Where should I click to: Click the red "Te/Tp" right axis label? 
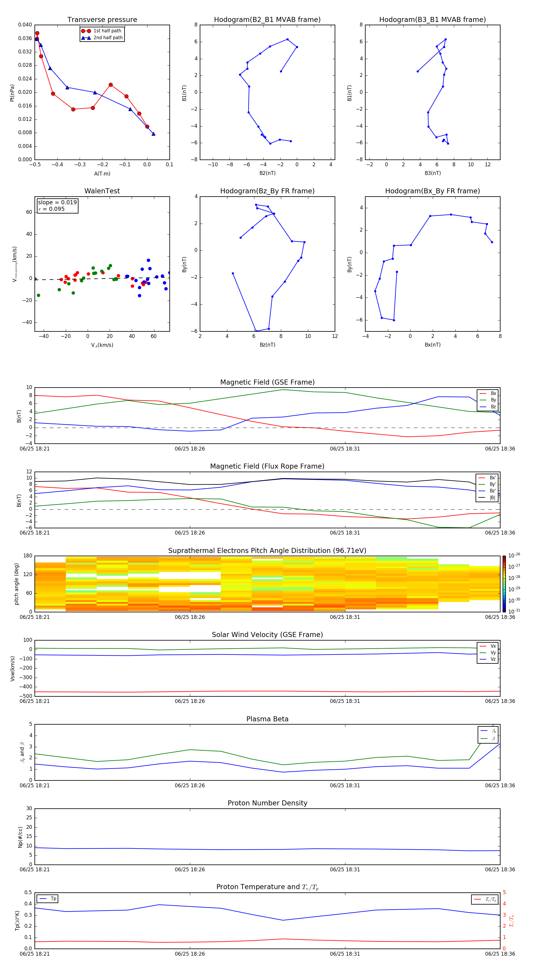[x=512, y=921]
